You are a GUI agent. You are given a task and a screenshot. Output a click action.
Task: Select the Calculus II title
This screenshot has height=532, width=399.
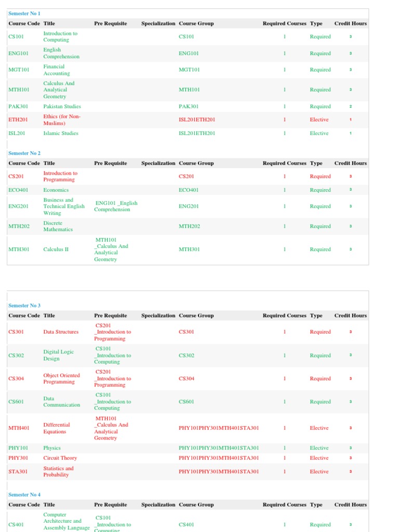56,249
